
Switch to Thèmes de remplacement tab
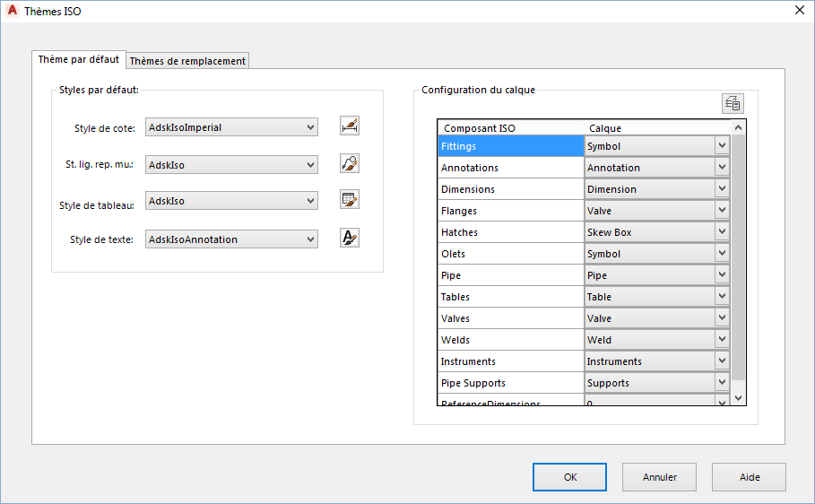coord(187,61)
